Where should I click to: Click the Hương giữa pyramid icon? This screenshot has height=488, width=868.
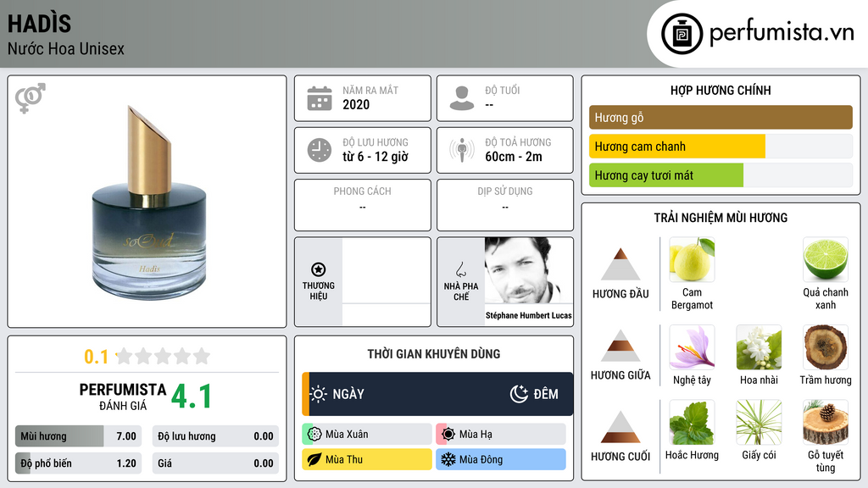click(620, 346)
